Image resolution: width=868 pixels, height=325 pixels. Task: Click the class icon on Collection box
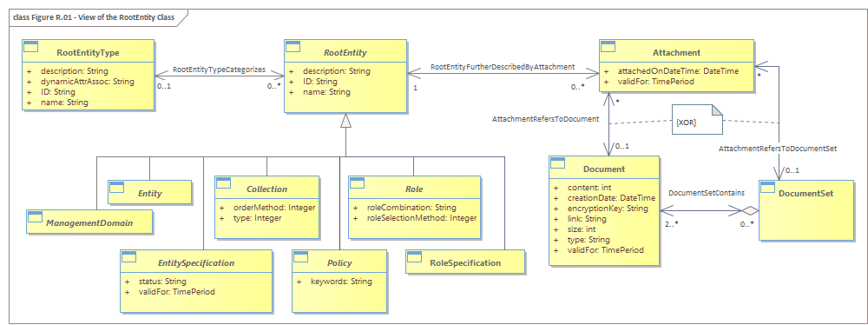pyautogui.click(x=223, y=183)
